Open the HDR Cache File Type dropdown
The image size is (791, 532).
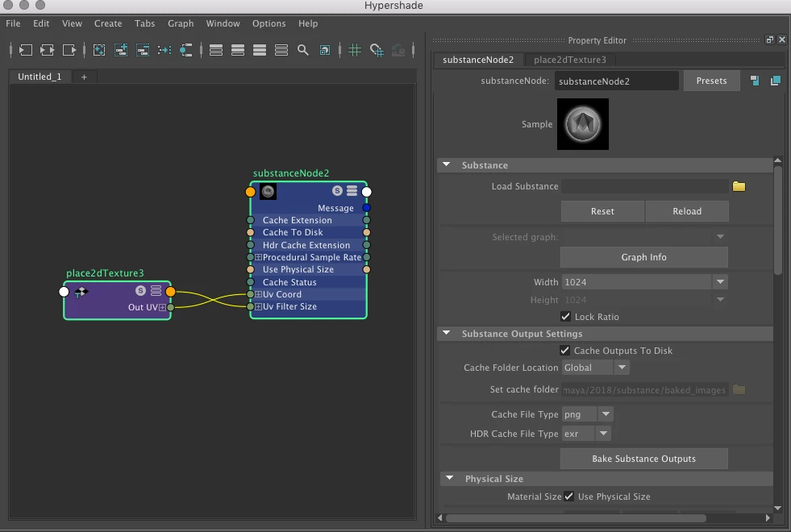(603, 433)
